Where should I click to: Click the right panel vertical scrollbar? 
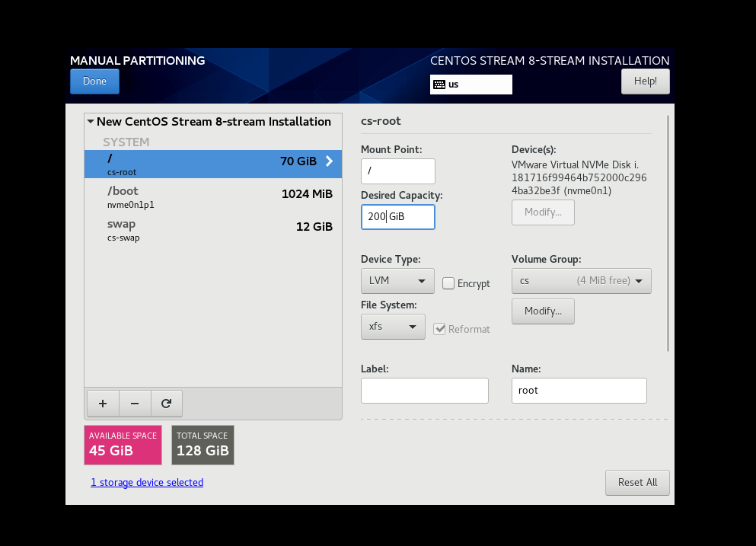(668, 233)
